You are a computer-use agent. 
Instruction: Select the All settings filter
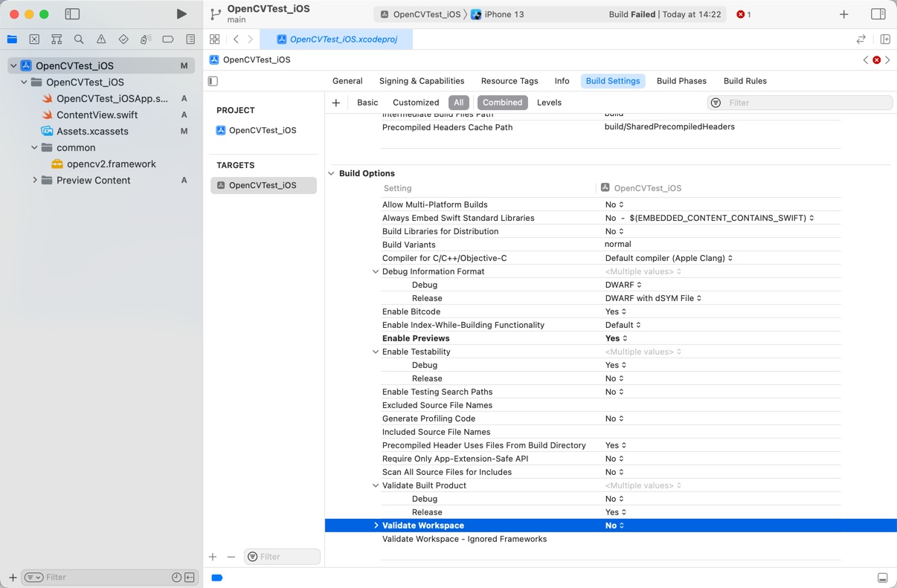tap(459, 103)
